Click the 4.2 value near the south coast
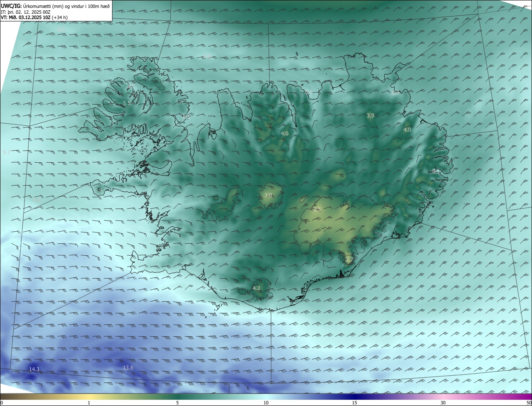Screen dimensions: 532x406 tap(256, 288)
